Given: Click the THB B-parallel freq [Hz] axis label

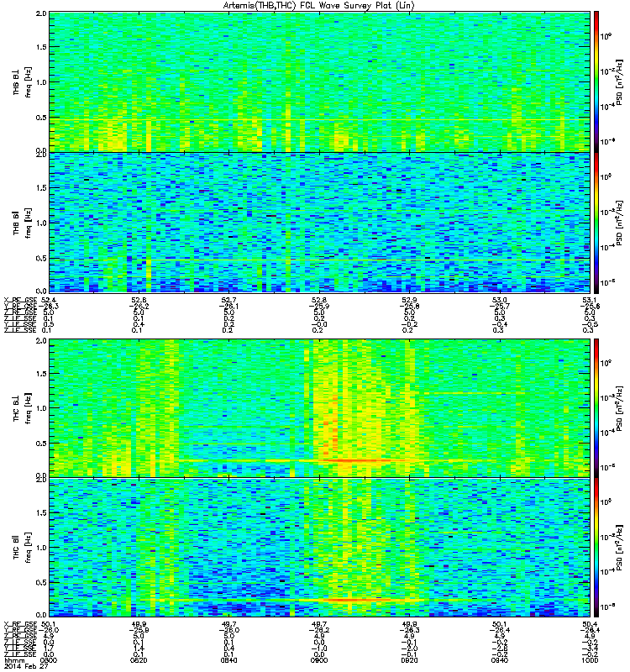Looking at the screenshot, I should click(29, 223).
